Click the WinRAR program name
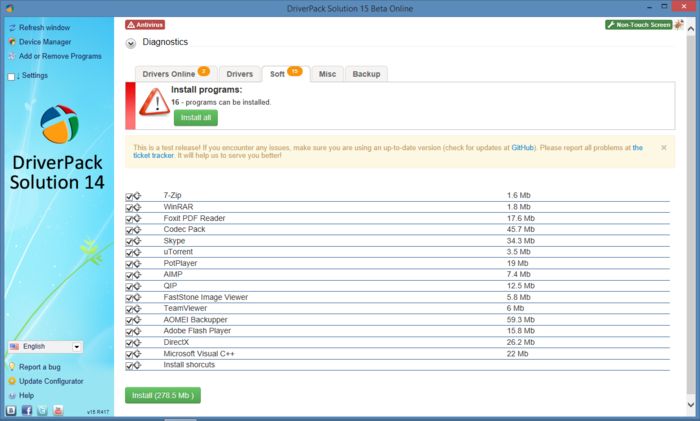The image size is (700, 421). click(x=178, y=207)
